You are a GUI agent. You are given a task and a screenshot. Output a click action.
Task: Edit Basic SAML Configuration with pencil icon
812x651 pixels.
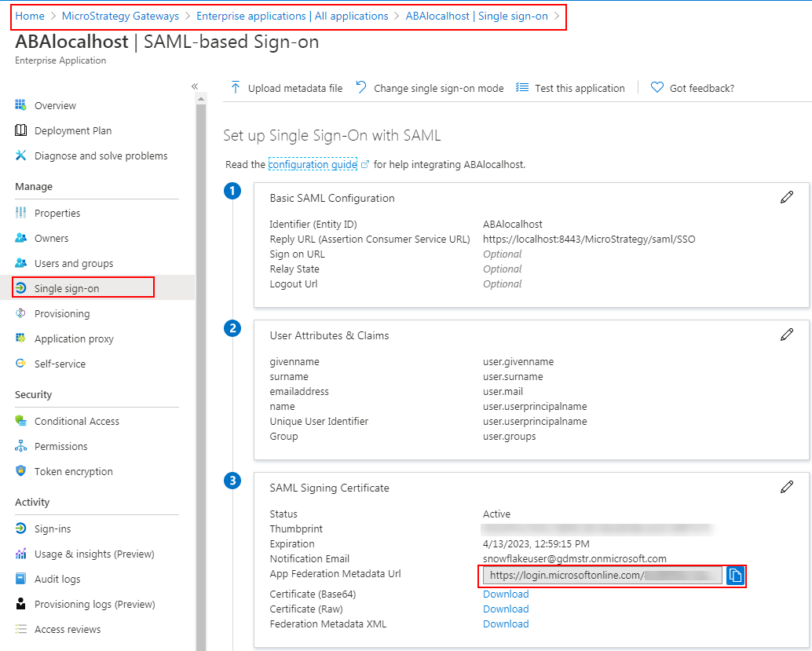[x=787, y=197]
